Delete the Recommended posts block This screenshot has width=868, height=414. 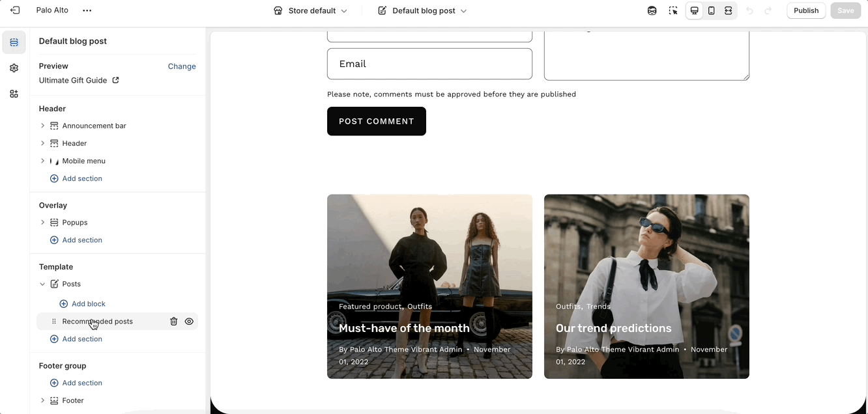pos(174,322)
